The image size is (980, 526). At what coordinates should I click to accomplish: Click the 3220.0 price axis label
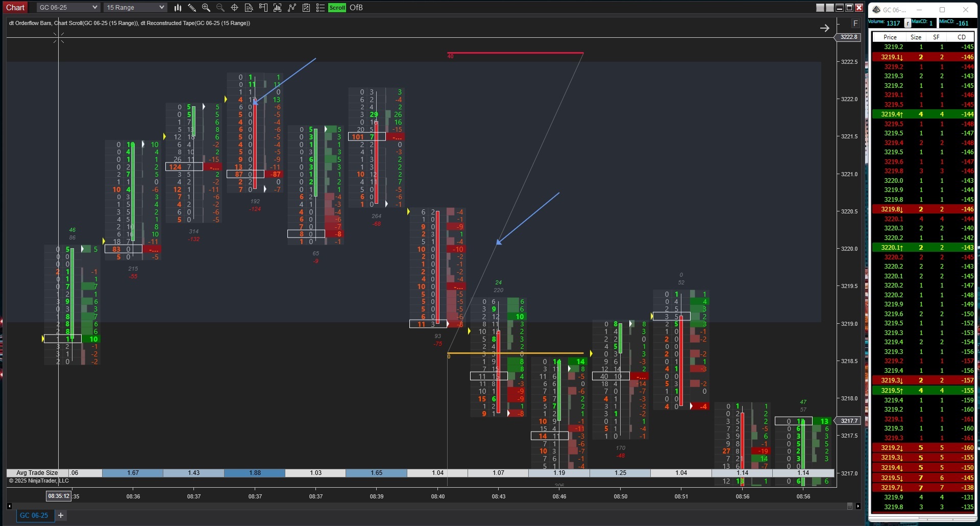[849, 249]
